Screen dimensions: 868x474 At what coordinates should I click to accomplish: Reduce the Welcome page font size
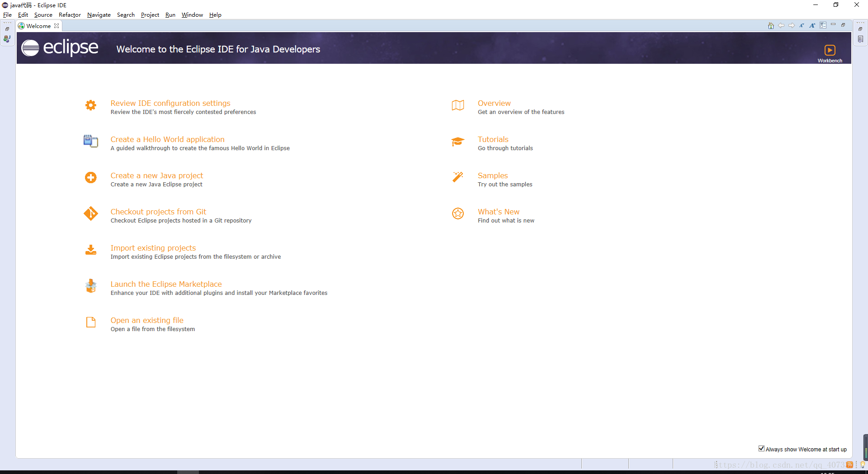point(802,26)
